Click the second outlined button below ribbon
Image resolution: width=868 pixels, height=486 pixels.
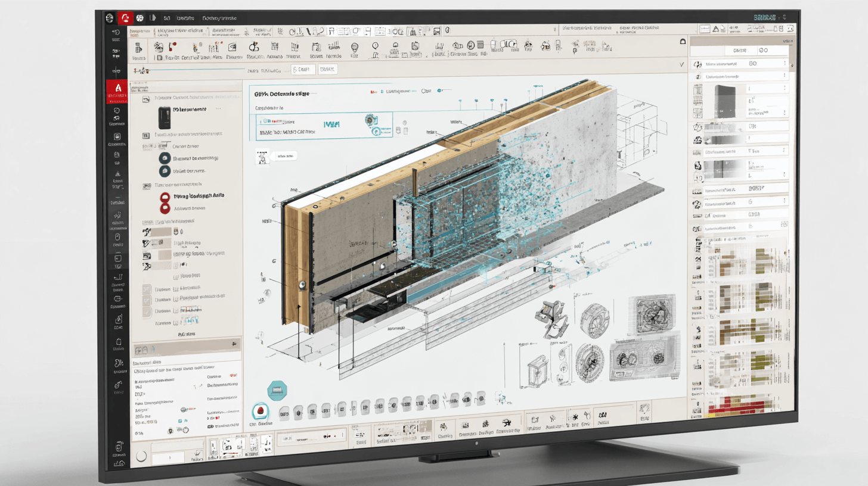coord(328,70)
